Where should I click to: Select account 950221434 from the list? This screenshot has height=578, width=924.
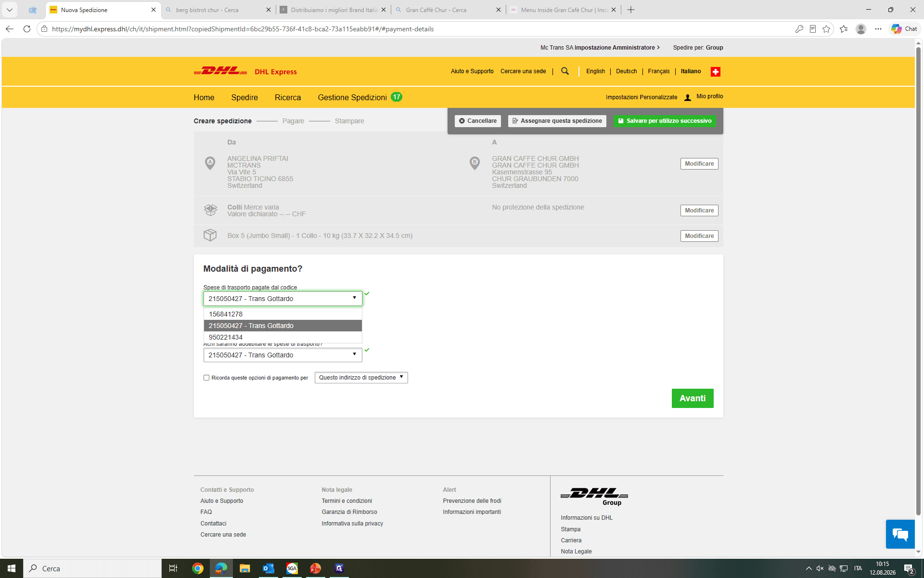coord(282,337)
